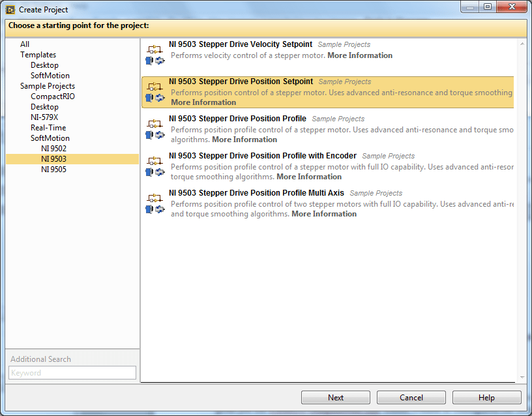This screenshot has height=416, width=532.
Task: Select NI 9503 Stepper Drive Position Setpoint title
Action: (x=241, y=82)
